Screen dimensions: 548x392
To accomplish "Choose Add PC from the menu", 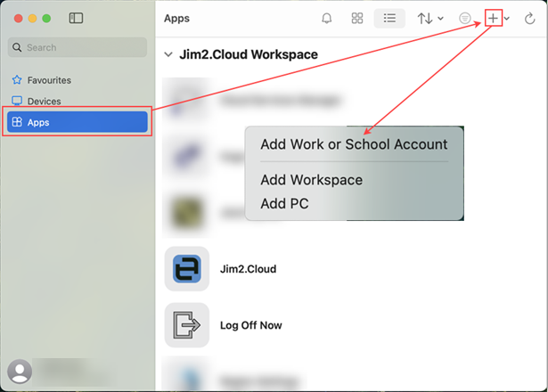I will tap(284, 203).
